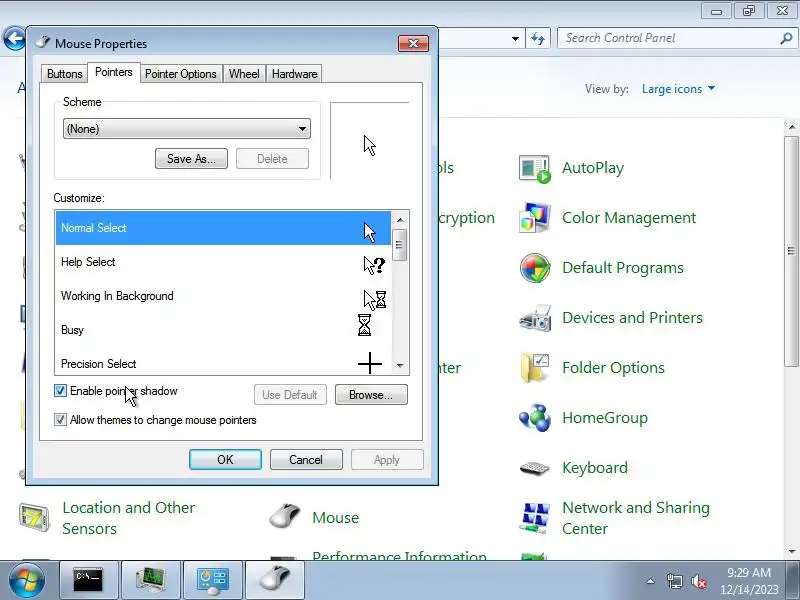Click the Folder Options link text
Image resolution: width=800 pixels, height=600 pixels.
tap(613, 368)
